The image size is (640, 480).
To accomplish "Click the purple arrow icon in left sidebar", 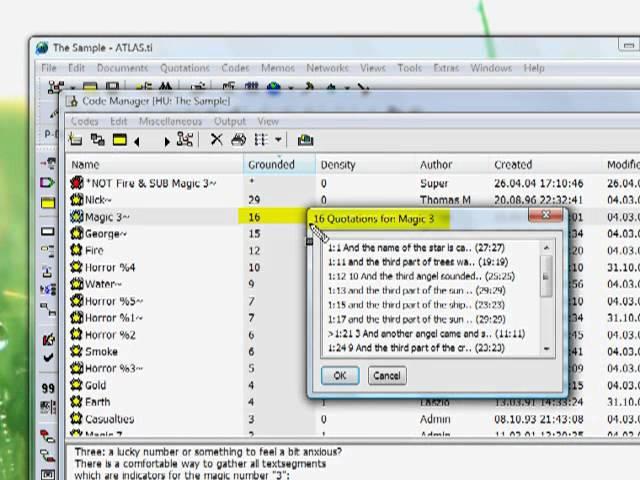I will [x=47, y=182].
